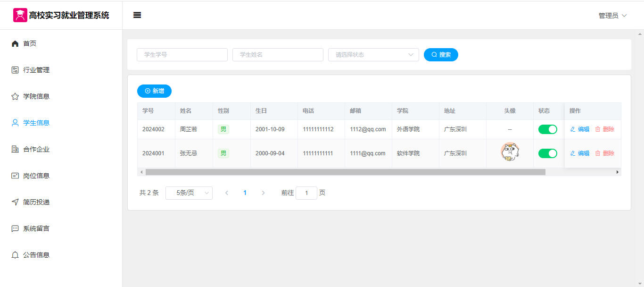
Task: Go to 岗位信息 menu item
Action: pyautogui.click(x=36, y=176)
